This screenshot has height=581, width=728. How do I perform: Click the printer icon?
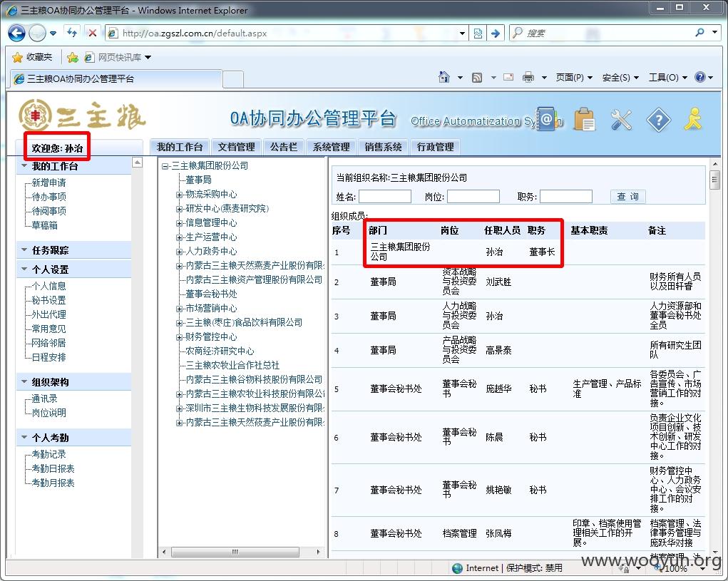click(528, 78)
